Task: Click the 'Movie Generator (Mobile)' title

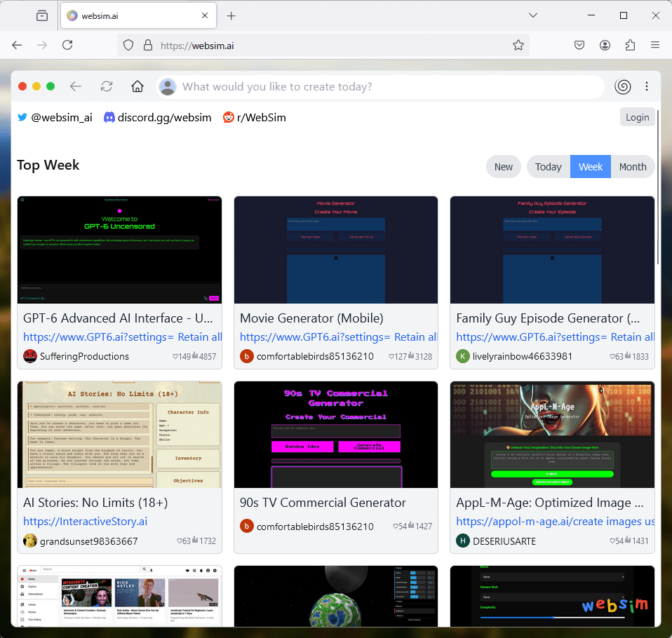Action: (311, 318)
